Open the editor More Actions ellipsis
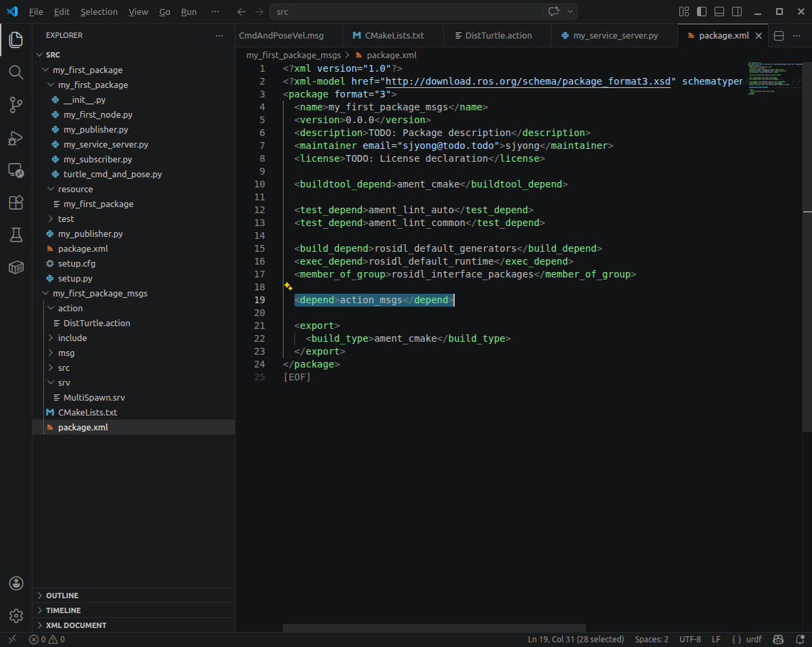This screenshot has width=812, height=647. (x=798, y=36)
